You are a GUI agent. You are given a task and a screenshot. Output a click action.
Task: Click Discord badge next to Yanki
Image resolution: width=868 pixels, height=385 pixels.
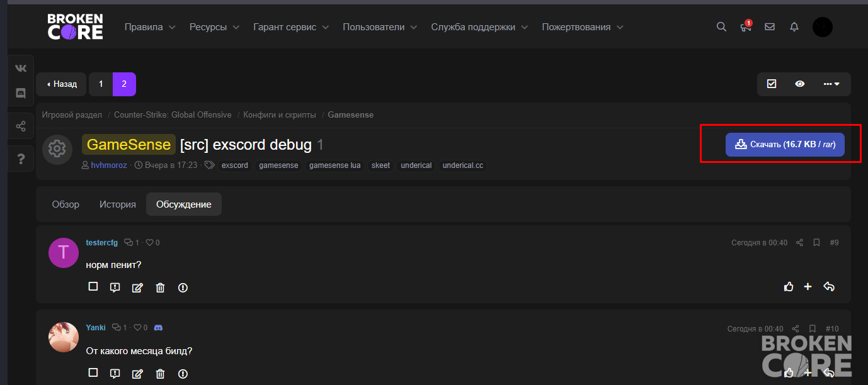tap(159, 328)
